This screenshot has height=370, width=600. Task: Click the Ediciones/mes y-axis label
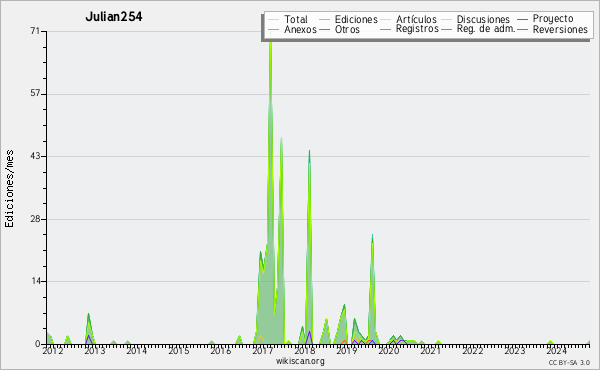9,189
